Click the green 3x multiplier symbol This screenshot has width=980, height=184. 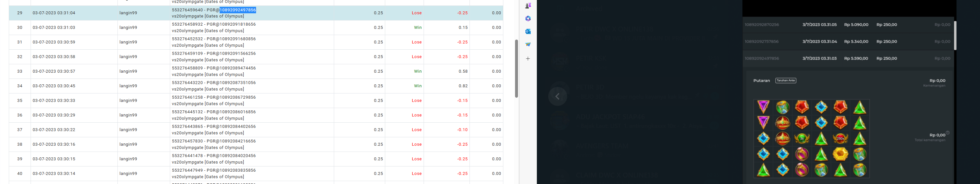(x=802, y=139)
